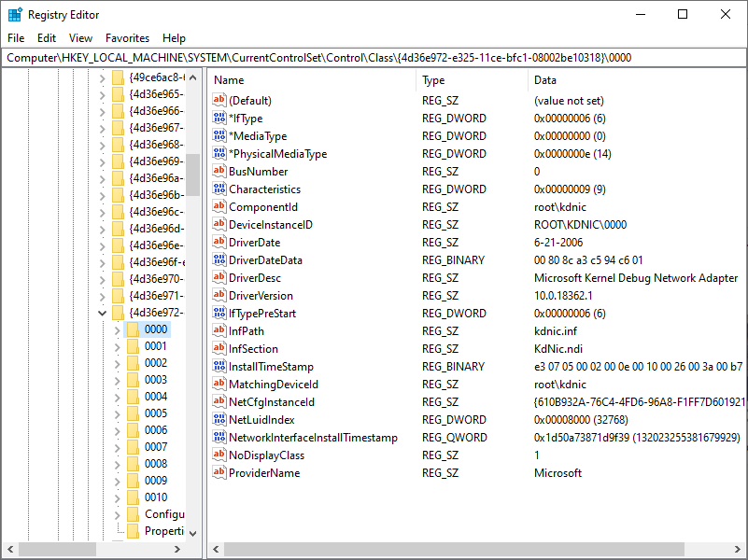Click the values pane scroll-right arrow
This screenshot has width=748, height=560.
tap(739, 549)
